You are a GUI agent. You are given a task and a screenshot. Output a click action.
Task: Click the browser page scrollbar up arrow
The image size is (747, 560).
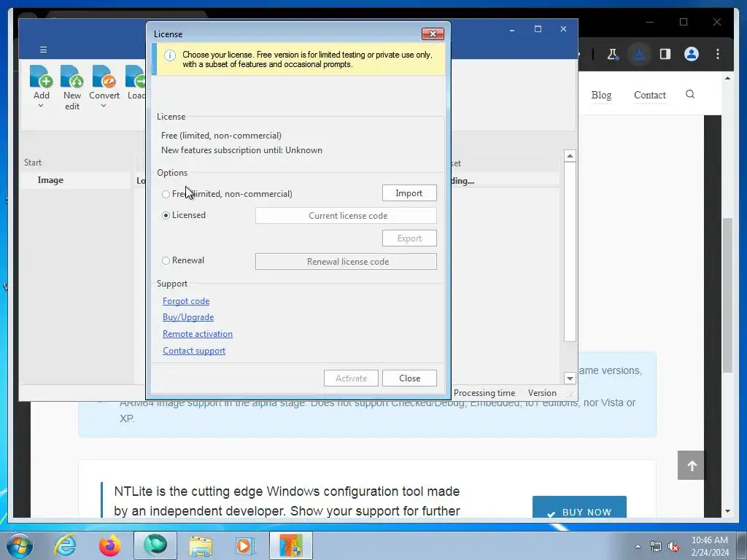727,78
